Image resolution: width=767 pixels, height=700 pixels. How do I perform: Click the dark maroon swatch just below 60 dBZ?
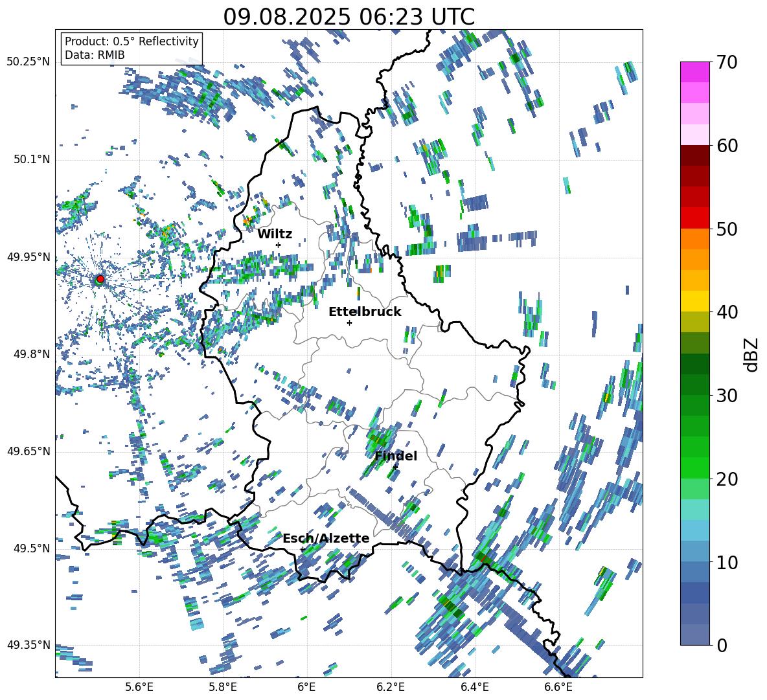pos(694,155)
